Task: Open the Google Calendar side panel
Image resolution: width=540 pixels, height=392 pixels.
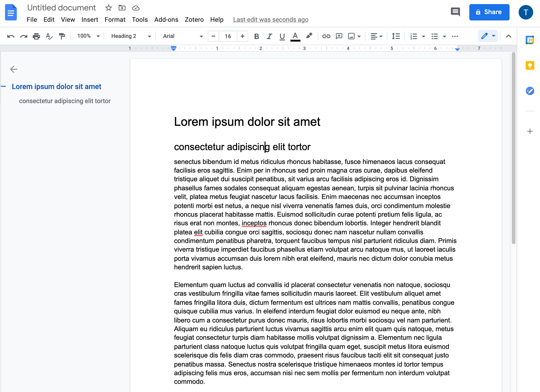Action: coord(530,40)
